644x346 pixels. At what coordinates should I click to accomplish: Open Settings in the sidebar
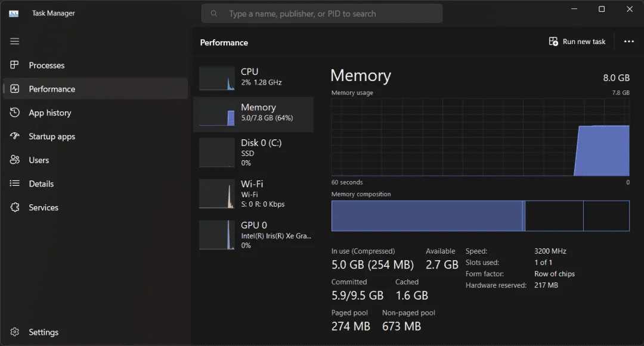pyautogui.click(x=95, y=332)
